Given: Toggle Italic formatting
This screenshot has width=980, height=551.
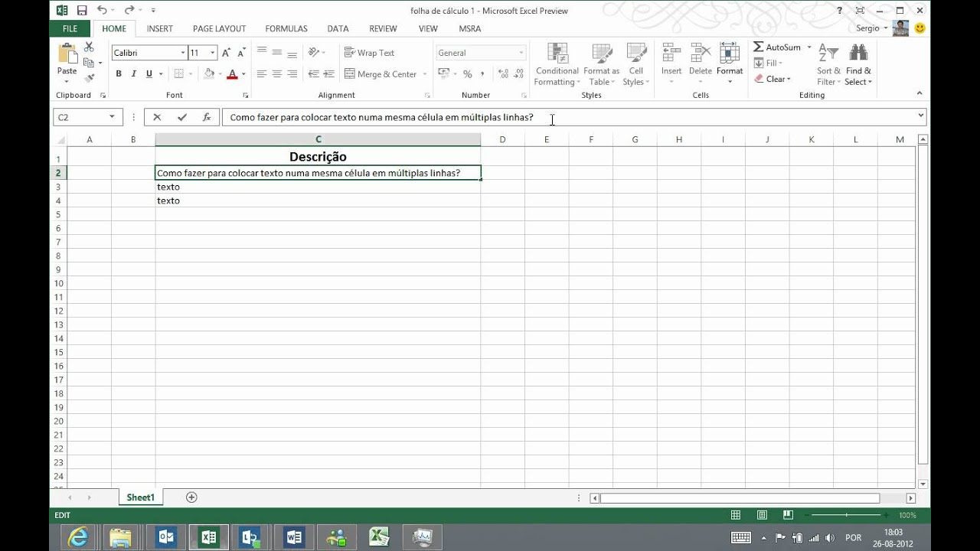Looking at the screenshot, I should [134, 74].
